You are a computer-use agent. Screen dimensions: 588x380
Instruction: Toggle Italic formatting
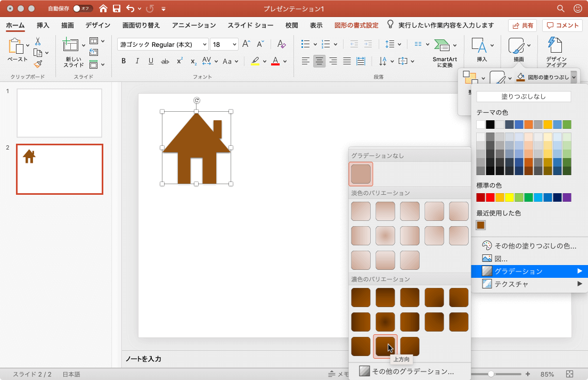[137, 61]
